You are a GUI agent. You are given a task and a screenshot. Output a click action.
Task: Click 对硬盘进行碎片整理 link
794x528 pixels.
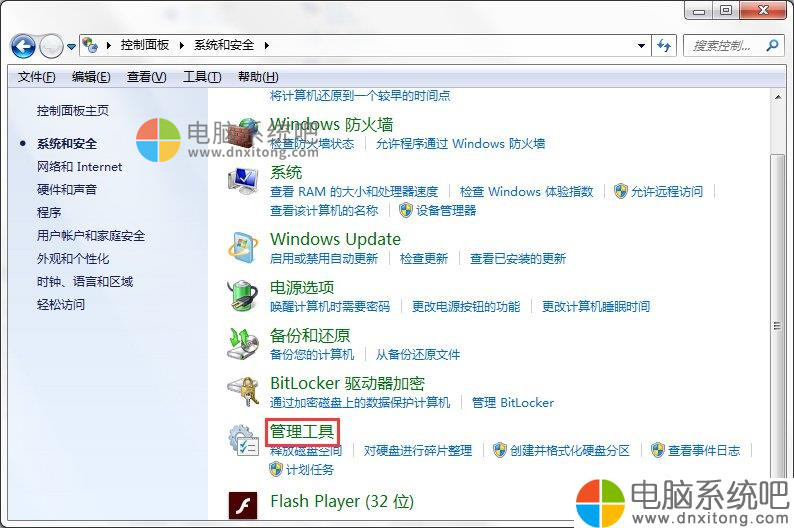point(418,451)
